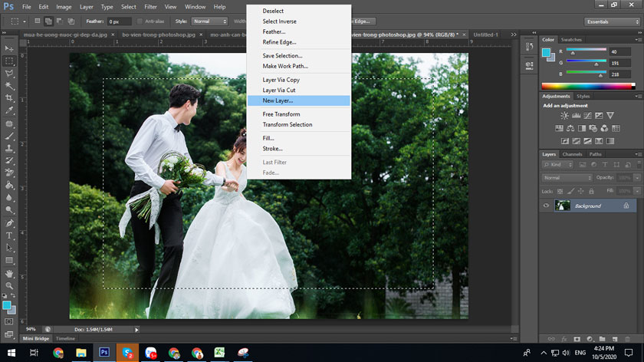The image size is (644, 362).
Task: Toggle Background layer visibility eye
Action: pos(546,206)
